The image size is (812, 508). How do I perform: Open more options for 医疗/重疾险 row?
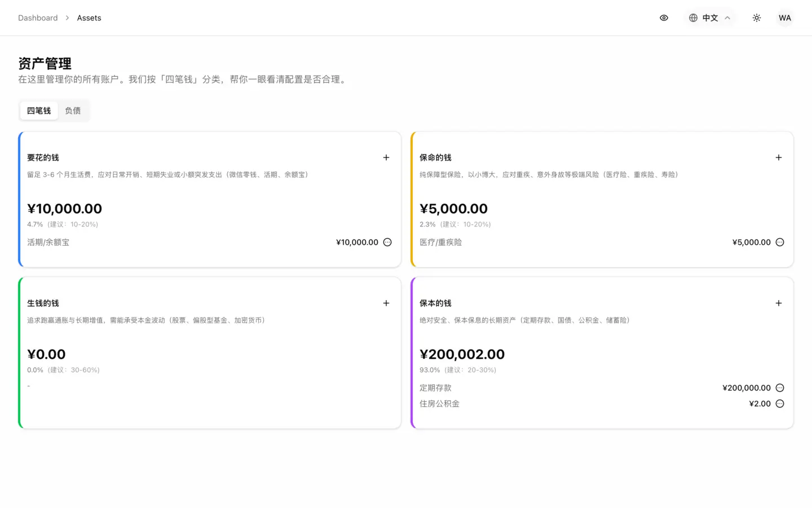click(780, 242)
